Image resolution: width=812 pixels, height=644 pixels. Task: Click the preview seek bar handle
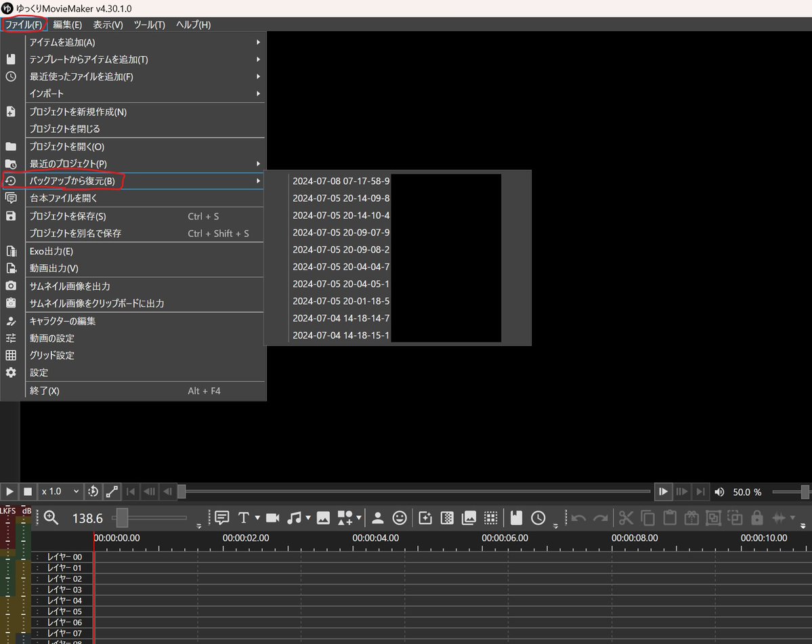pos(181,491)
